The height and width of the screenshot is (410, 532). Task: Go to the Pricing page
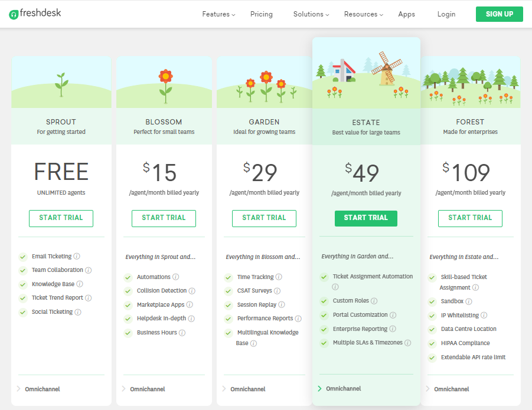click(261, 14)
